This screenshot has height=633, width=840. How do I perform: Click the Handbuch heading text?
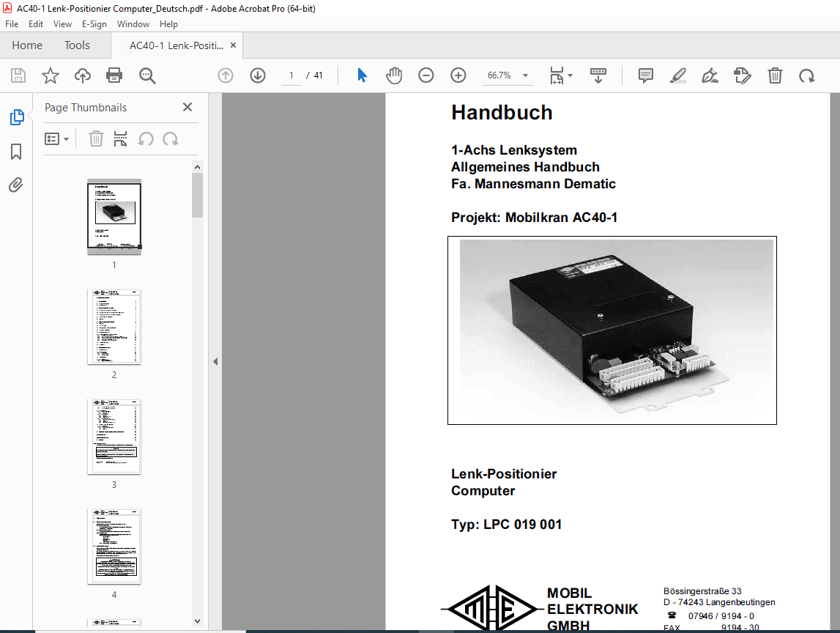pos(502,113)
